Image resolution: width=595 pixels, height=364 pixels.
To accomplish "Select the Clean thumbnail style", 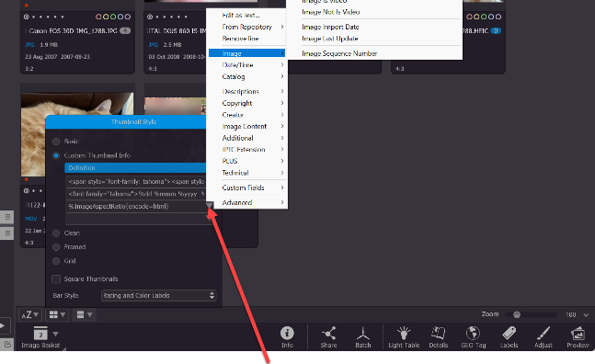I will 56,233.
